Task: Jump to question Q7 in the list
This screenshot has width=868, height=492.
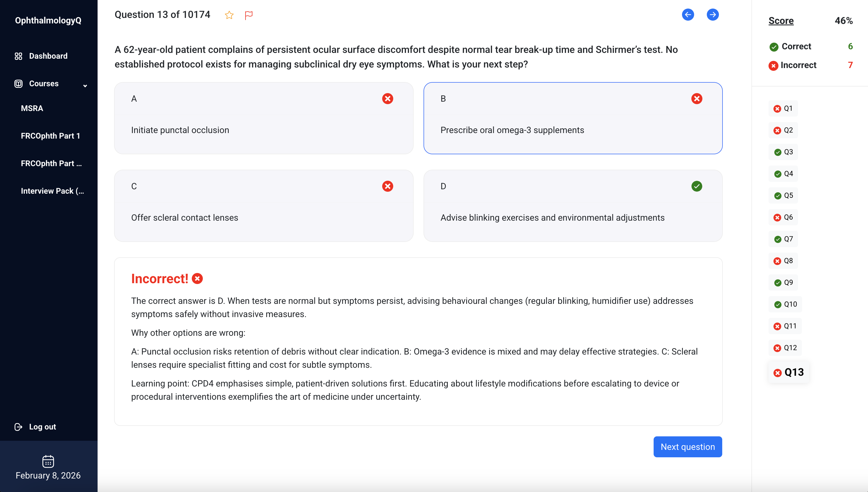Action: tap(783, 239)
